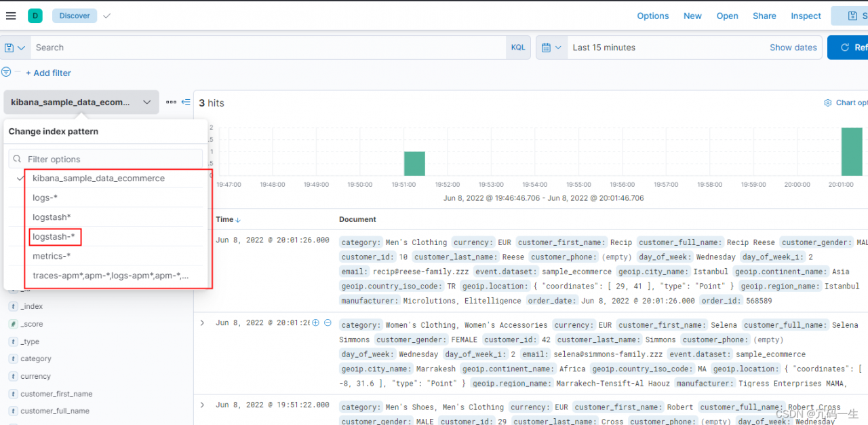The width and height of the screenshot is (868, 425).
Task: Click the category field type icon
Action: point(14,358)
